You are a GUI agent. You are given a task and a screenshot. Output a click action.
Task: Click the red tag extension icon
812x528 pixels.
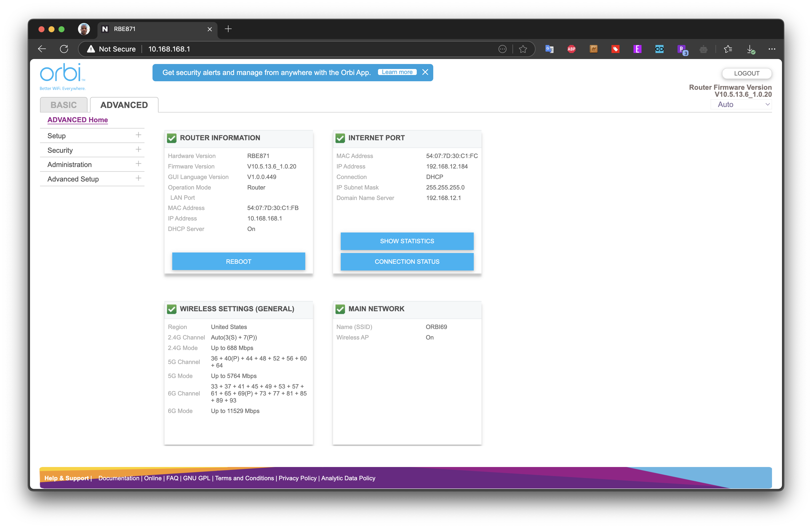click(x=615, y=49)
